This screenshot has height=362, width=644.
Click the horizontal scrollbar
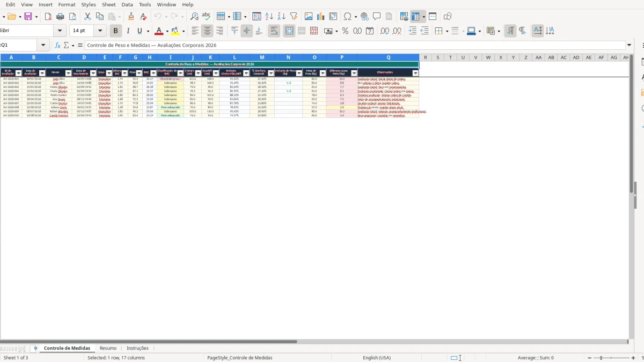[149, 341]
